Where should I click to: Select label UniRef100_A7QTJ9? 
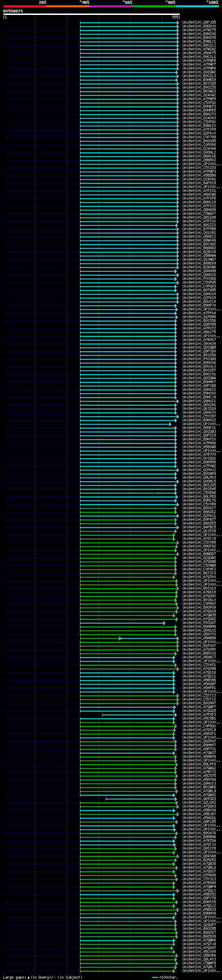pyautogui.click(x=199, y=539)
